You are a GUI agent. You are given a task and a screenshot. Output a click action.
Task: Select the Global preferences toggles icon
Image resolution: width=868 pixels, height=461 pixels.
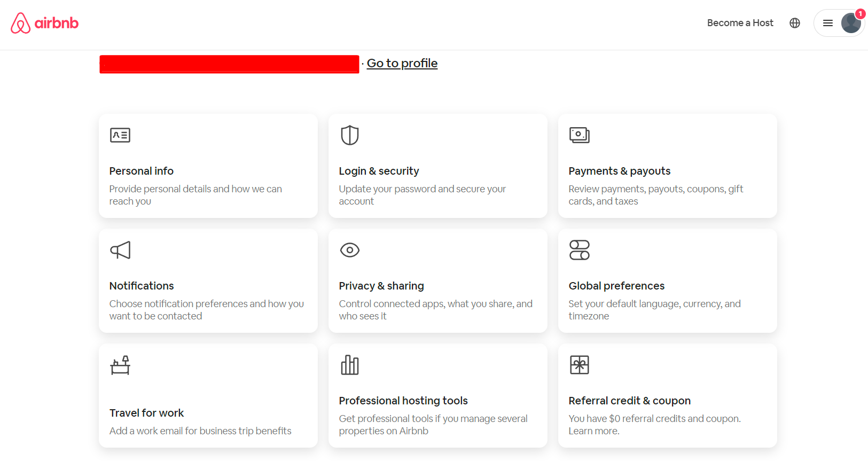580,250
